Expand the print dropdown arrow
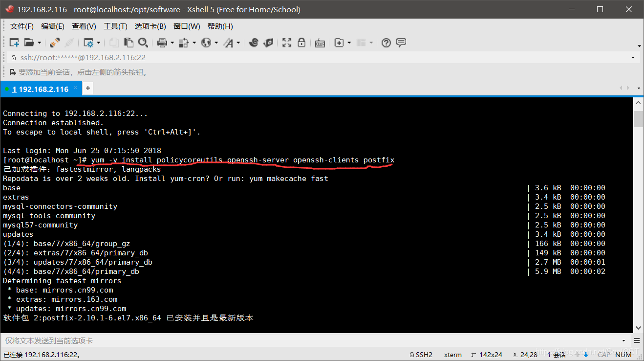The height and width of the screenshot is (361, 644). pos(172,43)
